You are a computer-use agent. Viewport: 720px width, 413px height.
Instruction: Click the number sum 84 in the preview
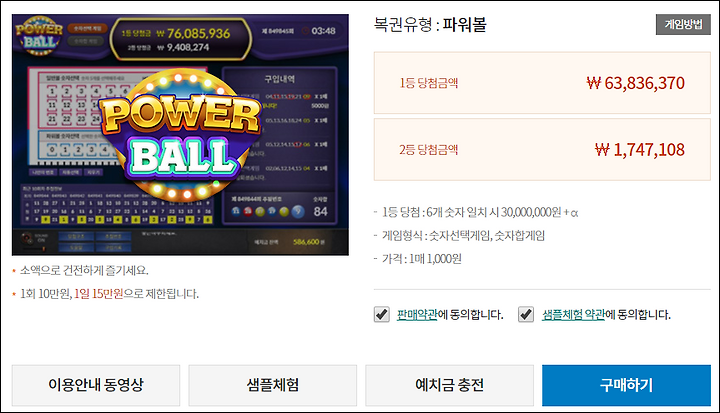pos(320,212)
